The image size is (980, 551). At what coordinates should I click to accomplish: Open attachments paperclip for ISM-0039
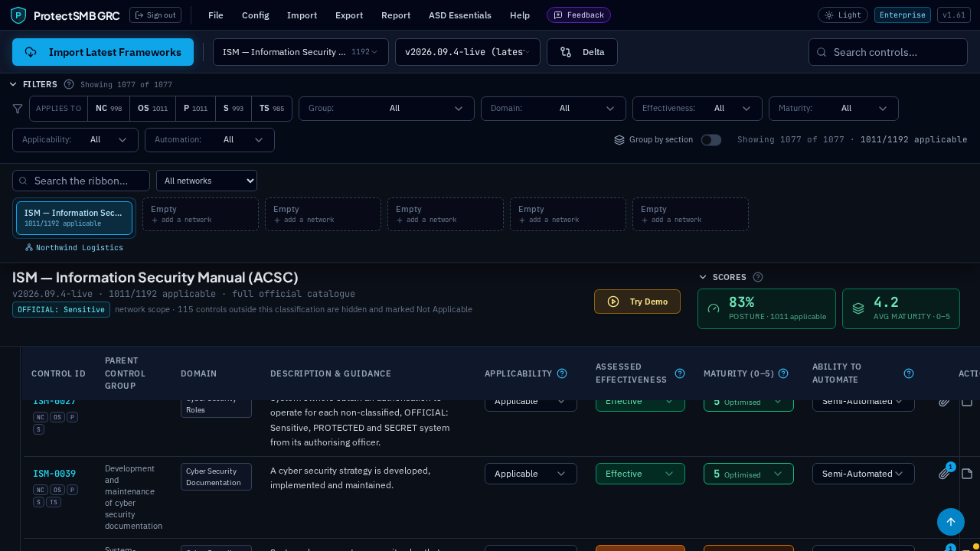tap(944, 474)
